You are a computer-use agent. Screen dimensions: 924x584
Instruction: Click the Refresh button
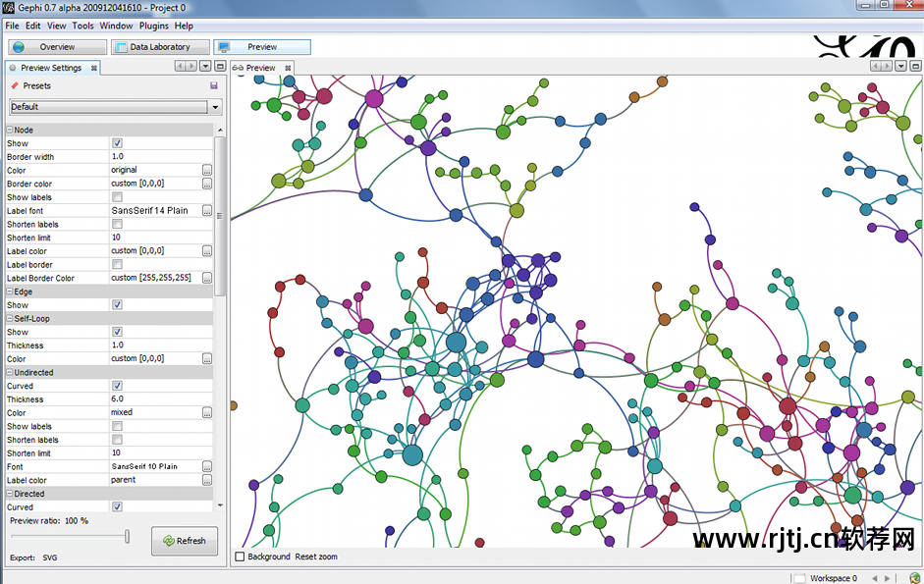[x=185, y=541]
